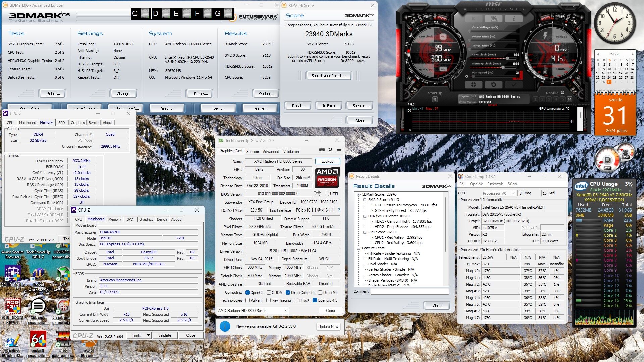This screenshot has height=362, width=644.
Task: Open the GPU selector dropdown in GPU-Z
Action: click(253, 311)
